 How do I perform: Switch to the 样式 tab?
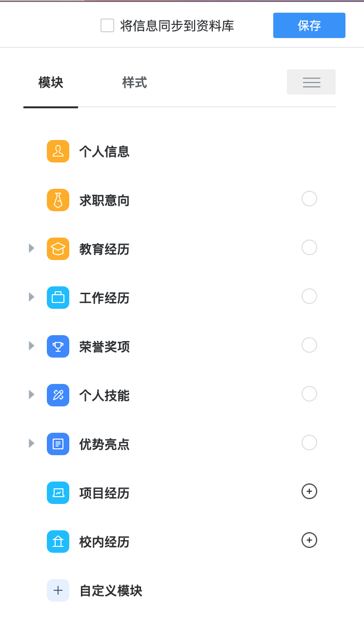(x=134, y=82)
